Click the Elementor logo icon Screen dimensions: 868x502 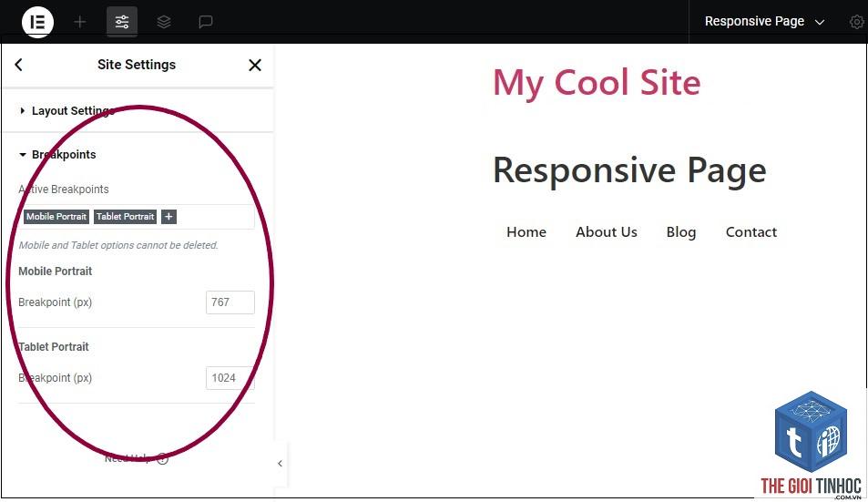pyautogui.click(x=37, y=22)
